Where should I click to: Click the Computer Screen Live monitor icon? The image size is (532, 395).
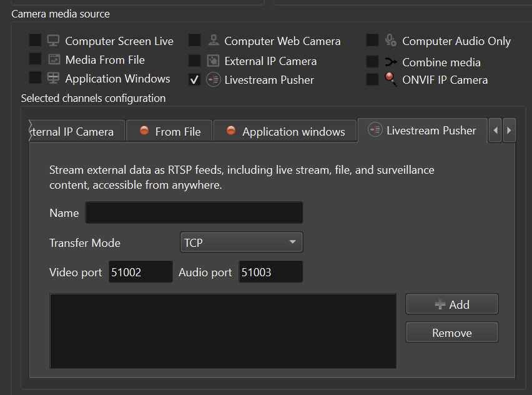coord(54,41)
